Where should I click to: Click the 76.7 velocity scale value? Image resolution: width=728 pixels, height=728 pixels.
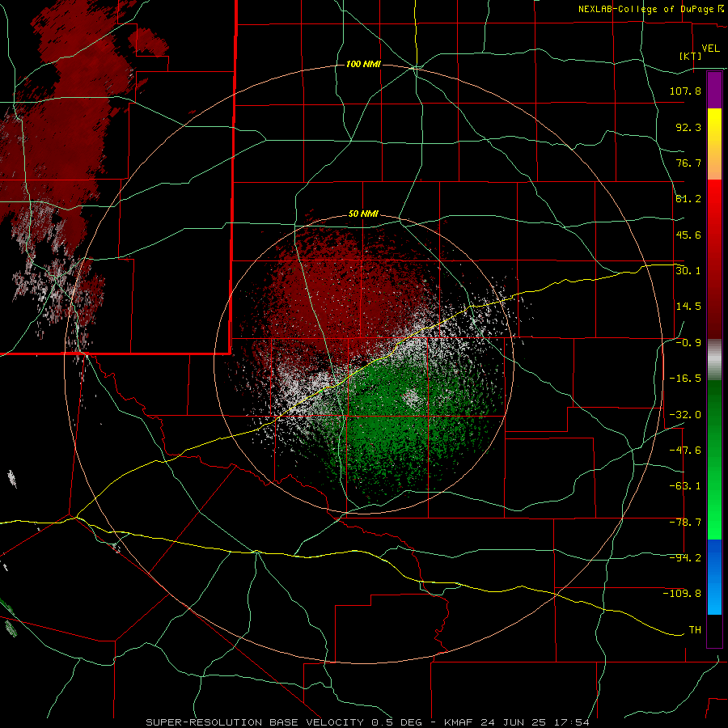pyautogui.click(x=688, y=163)
